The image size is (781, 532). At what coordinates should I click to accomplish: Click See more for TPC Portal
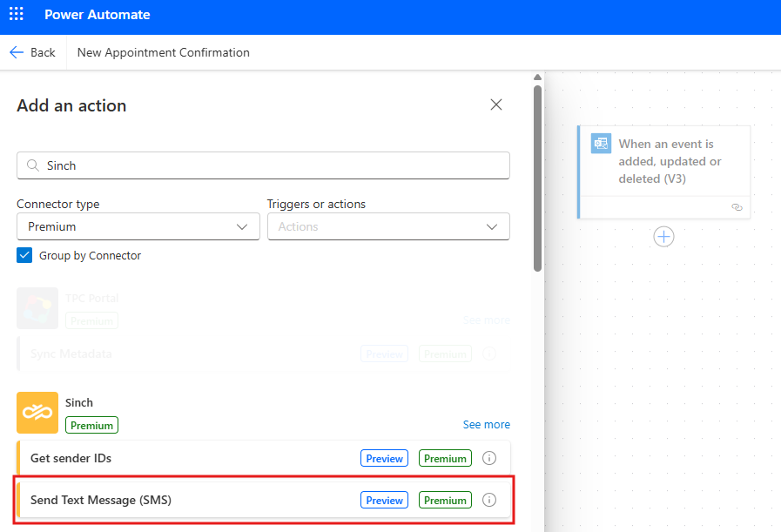click(x=486, y=320)
